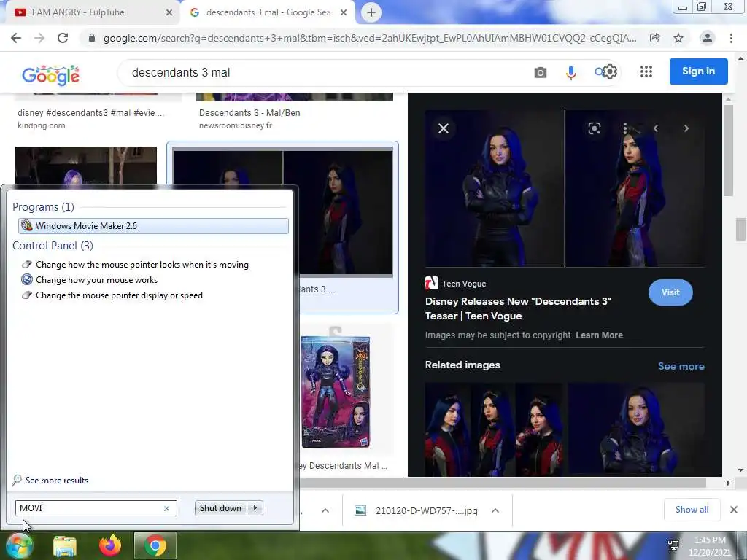Open Disney Releases New Descendants 3 Teaser link

[x=519, y=308]
